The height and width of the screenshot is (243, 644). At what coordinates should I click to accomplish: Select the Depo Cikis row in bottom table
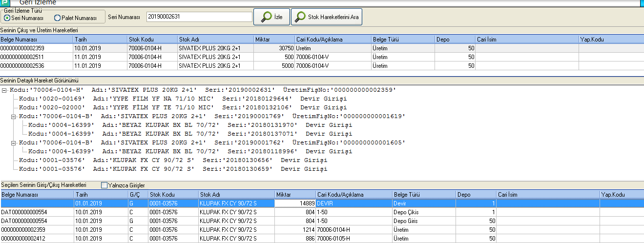point(406,212)
